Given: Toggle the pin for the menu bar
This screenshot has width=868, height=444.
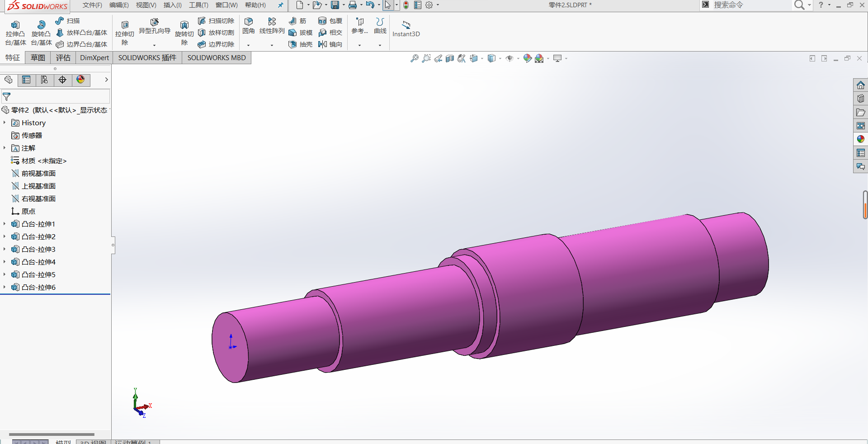Looking at the screenshot, I should point(280,5).
